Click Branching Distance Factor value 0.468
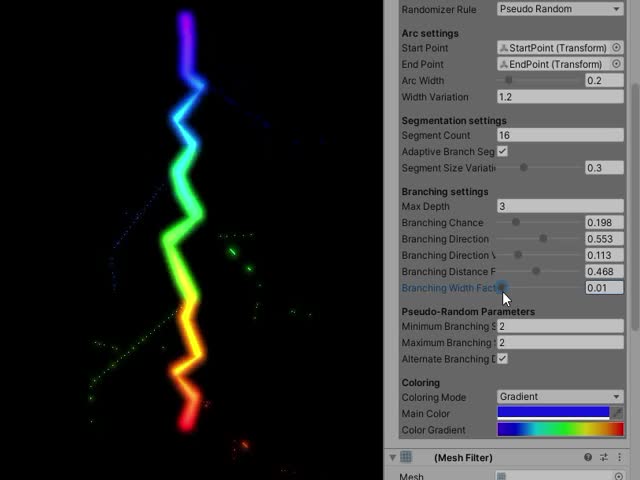 (604, 271)
